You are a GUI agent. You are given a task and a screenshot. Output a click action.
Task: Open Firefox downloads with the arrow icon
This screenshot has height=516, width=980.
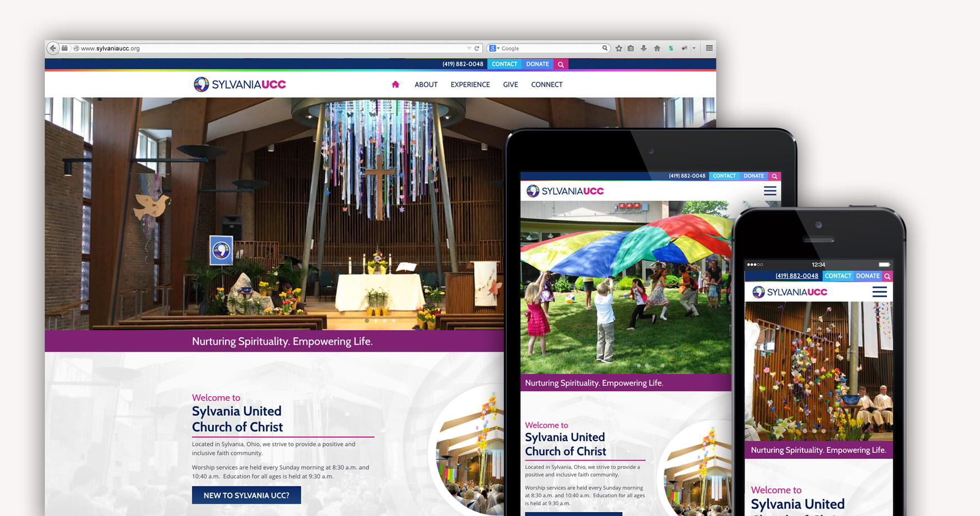644,48
